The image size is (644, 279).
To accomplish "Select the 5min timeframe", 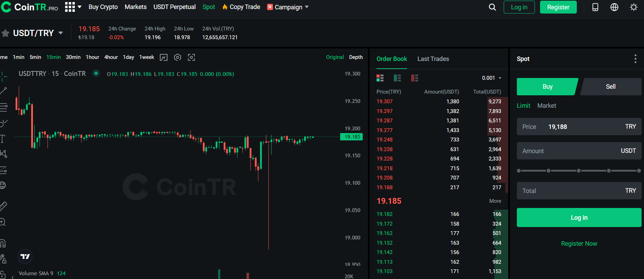I will tap(35, 57).
